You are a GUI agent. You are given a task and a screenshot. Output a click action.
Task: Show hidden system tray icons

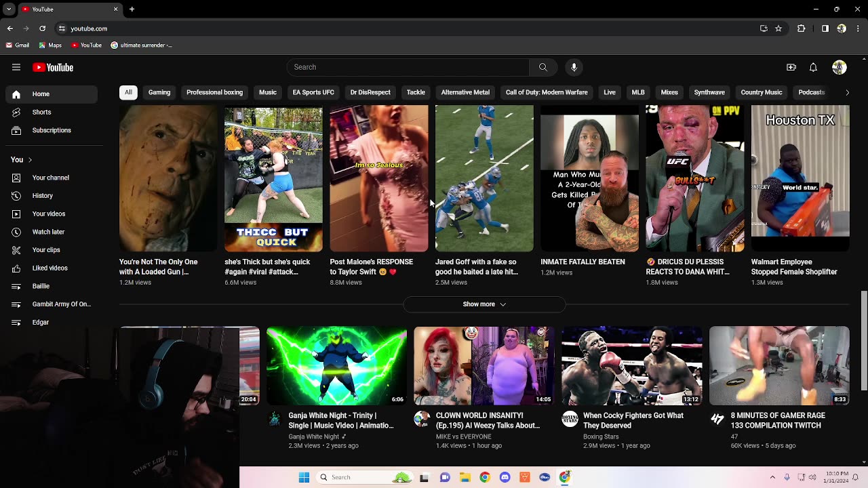click(772, 477)
